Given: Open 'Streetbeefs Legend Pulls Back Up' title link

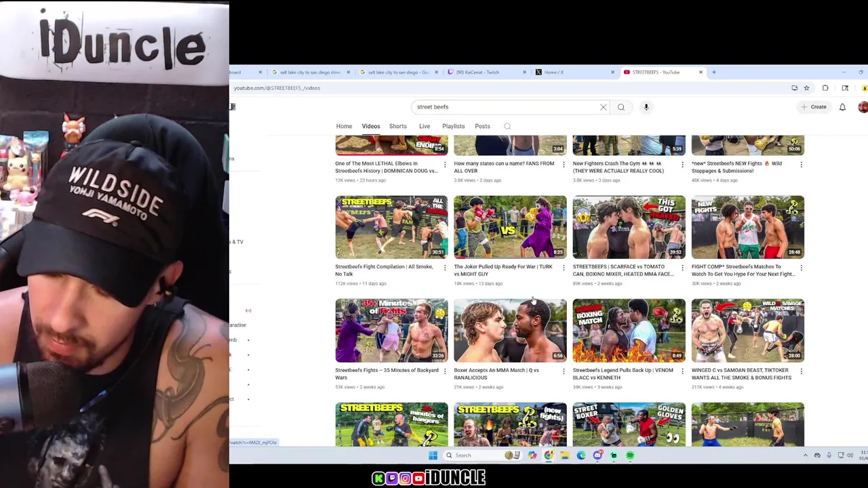Looking at the screenshot, I should [623, 374].
